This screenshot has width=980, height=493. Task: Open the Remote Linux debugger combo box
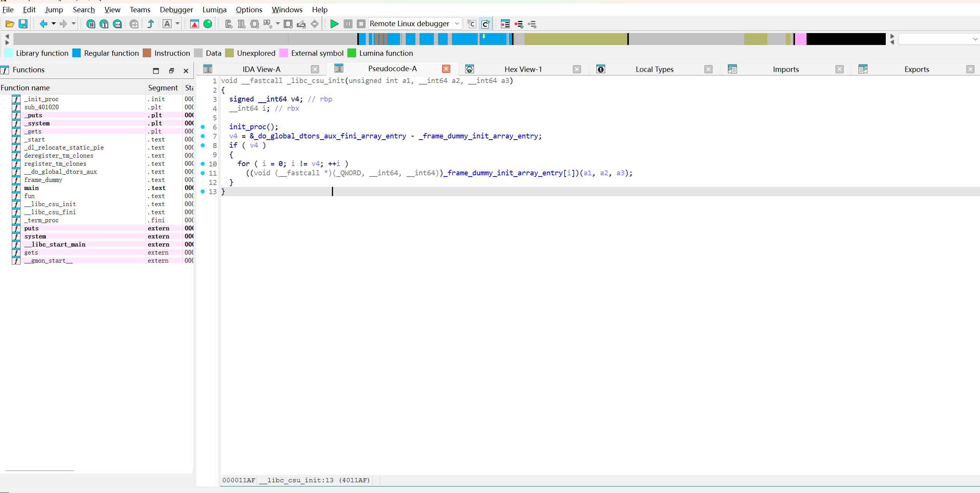pyautogui.click(x=415, y=24)
